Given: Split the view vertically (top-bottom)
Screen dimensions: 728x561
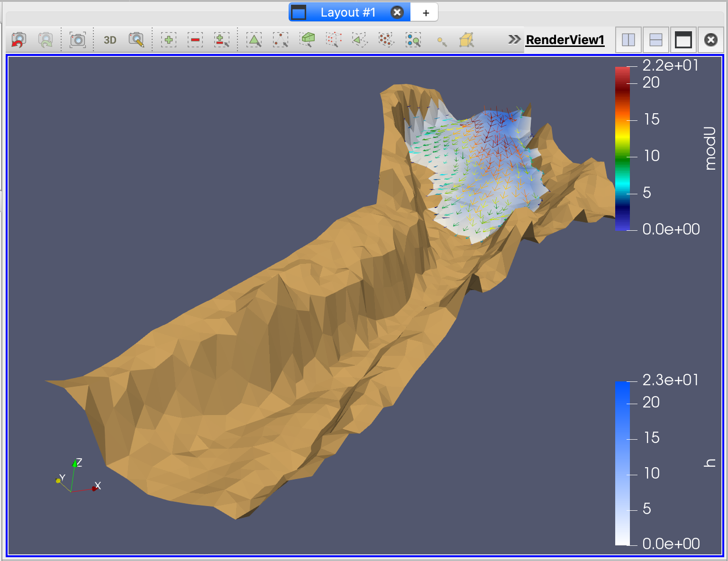Looking at the screenshot, I should tap(656, 40).
